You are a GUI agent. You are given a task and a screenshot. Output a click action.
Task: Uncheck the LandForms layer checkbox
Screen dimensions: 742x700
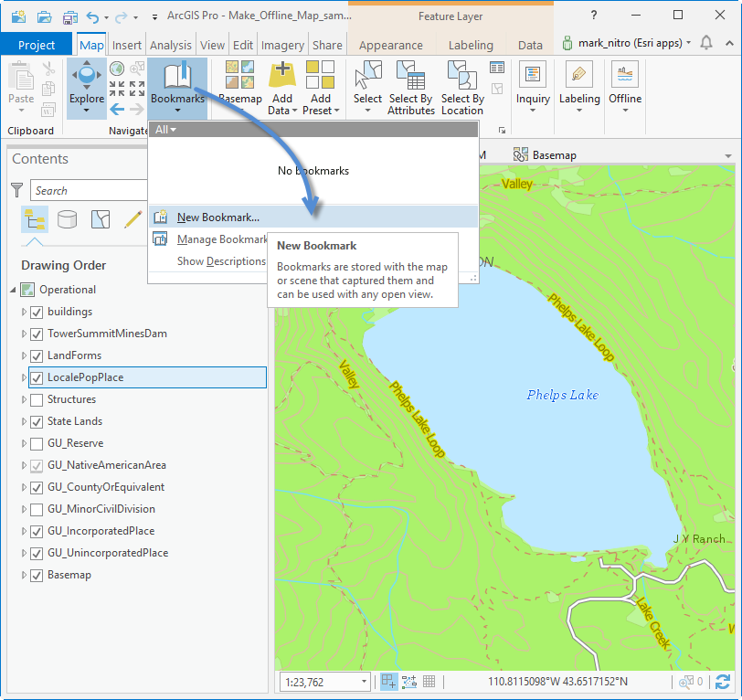pos(37,355)
